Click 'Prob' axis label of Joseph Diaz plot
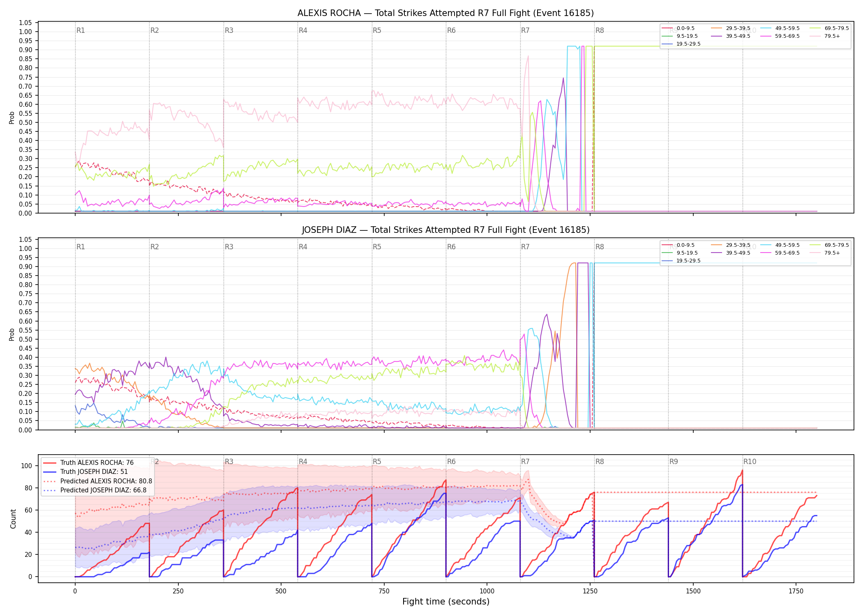This screenshot has width=863, height=616. (x=12, y=334)
